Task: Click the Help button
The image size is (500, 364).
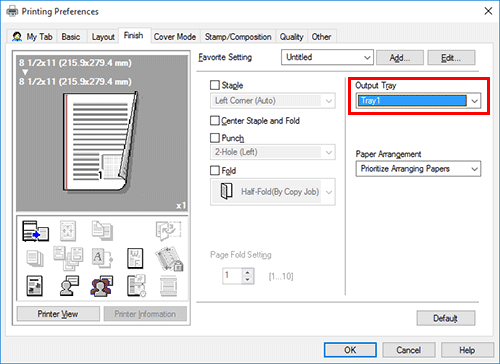Action: click(467, 350)
